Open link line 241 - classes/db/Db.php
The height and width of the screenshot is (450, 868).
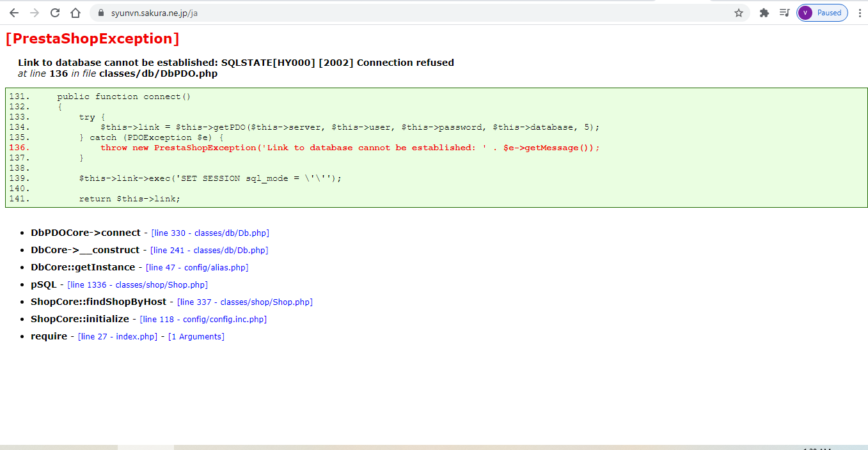coord(209,251)
